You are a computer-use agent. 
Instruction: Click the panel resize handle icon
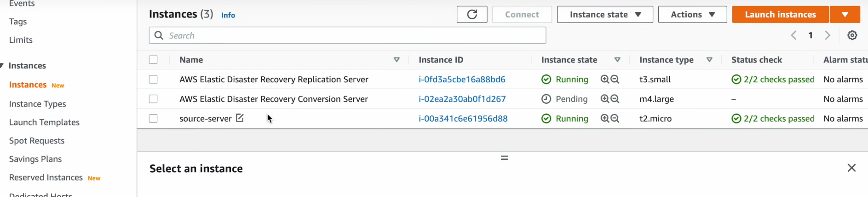pos(505,158)
